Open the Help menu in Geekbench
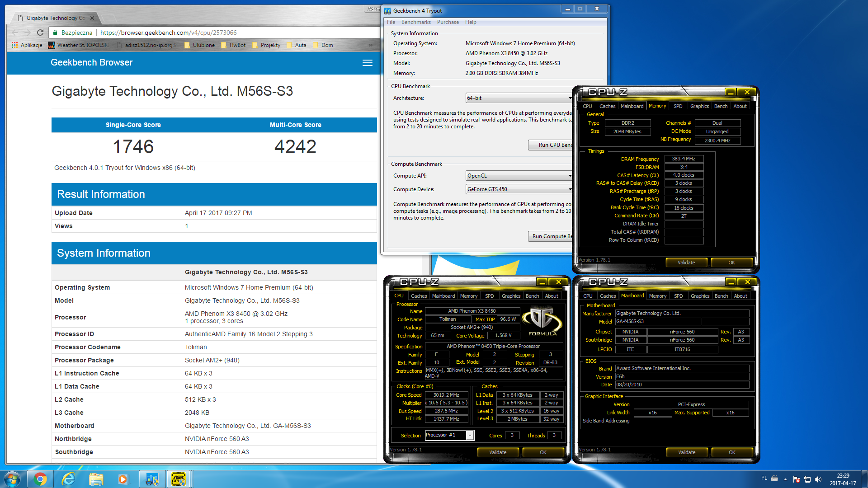The image size is (868, 488). tap(471, 22)
